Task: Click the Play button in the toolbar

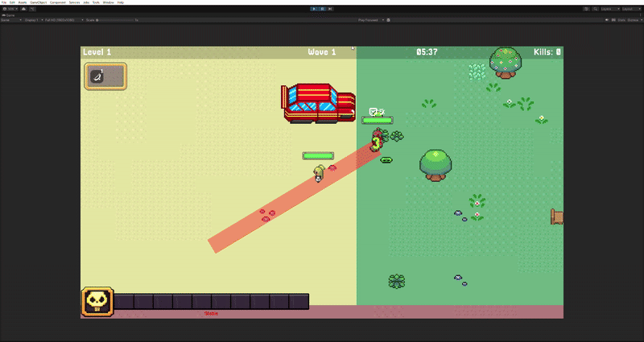Action: click(314, 8)
